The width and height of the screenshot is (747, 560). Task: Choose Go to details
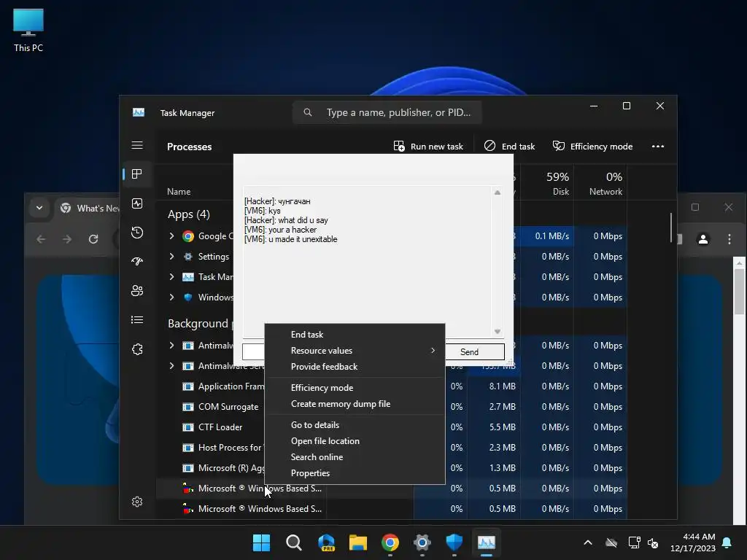[x=355, y=425]
